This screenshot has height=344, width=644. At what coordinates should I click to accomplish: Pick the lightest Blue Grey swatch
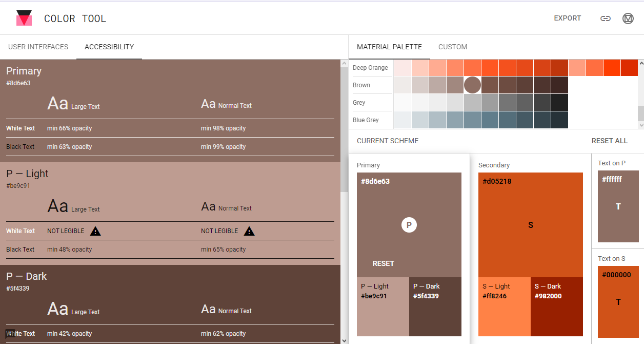coord(403,120)
